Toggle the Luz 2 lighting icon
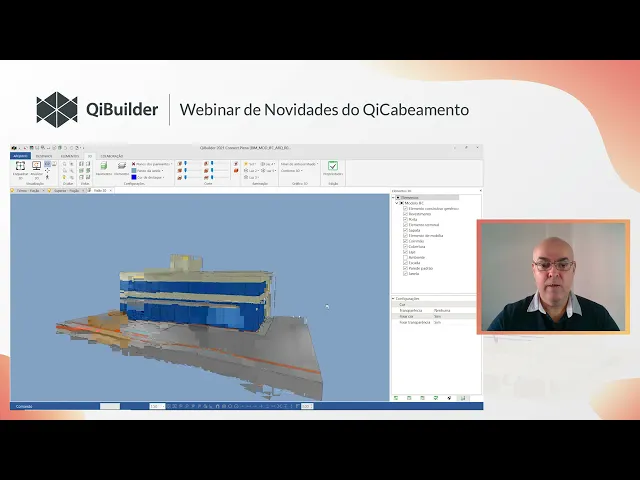 tap(246, 171)
